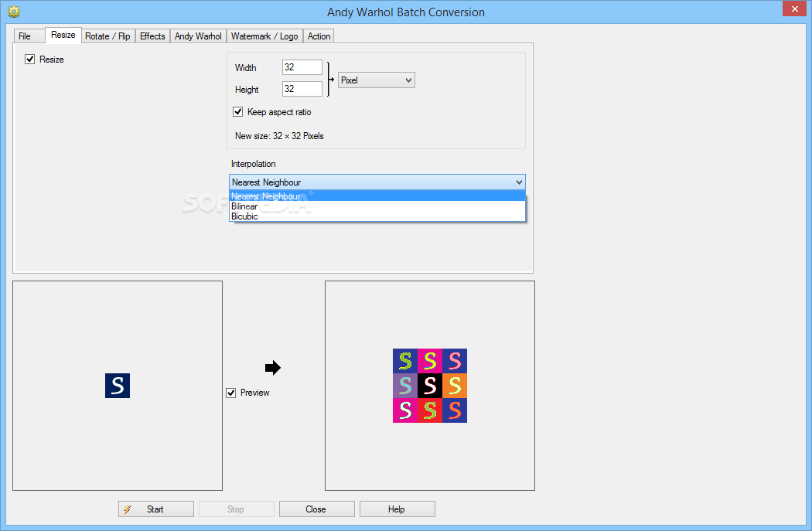Viewport: 812px width, 531px height.
Task: Uncheck the Preview checkbox
Action: [x=231, y=393]
